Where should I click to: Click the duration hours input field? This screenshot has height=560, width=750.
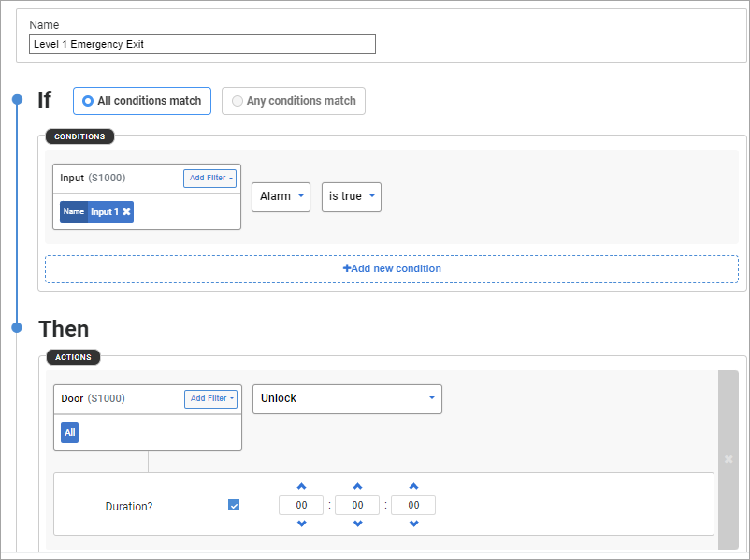point(301,505)
